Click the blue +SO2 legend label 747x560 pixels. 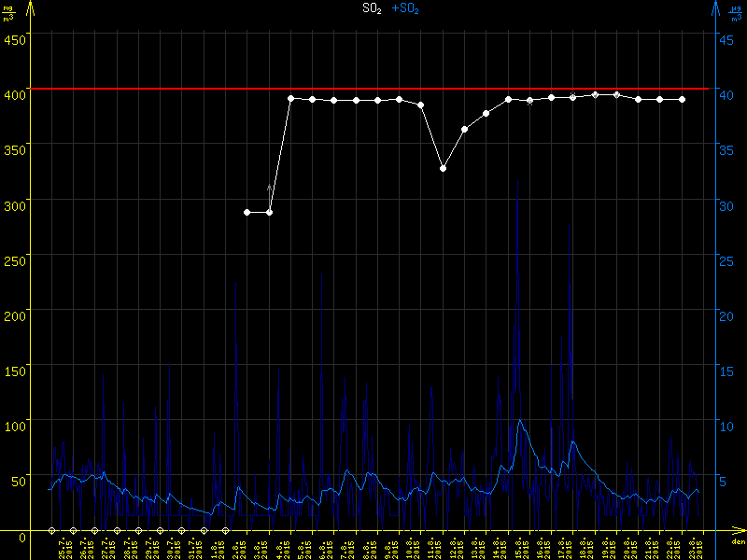(x=405, y=8)
